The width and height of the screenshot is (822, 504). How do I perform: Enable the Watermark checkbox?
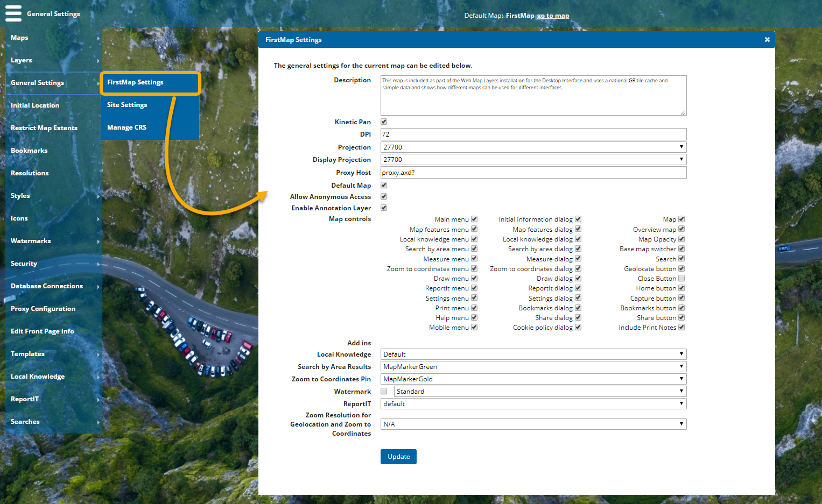[x=384, y=392]
